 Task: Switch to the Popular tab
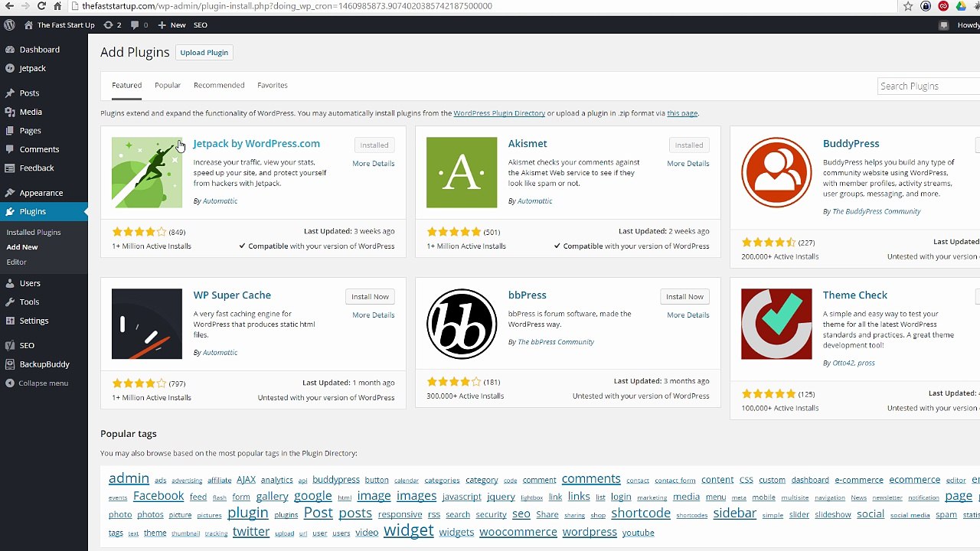point(168,85)
